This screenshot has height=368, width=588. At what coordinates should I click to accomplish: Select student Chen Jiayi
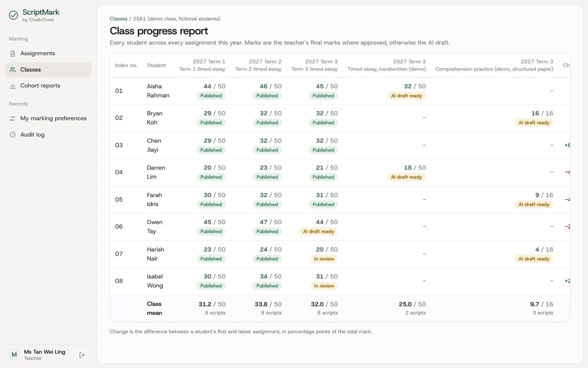point(154,145)
